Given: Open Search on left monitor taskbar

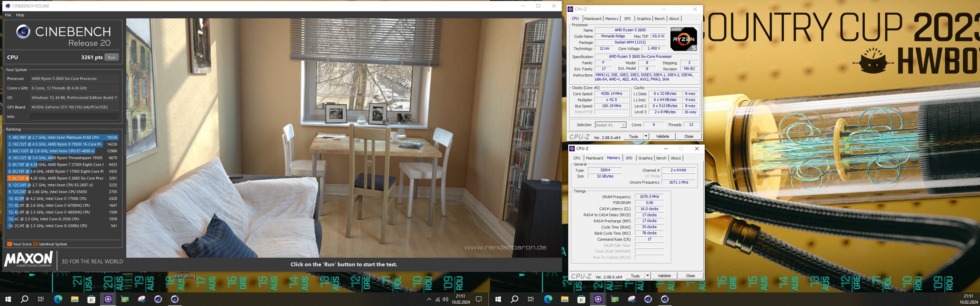Looking at the screenshot, I should pyautogui.click(x=24, y=300).
